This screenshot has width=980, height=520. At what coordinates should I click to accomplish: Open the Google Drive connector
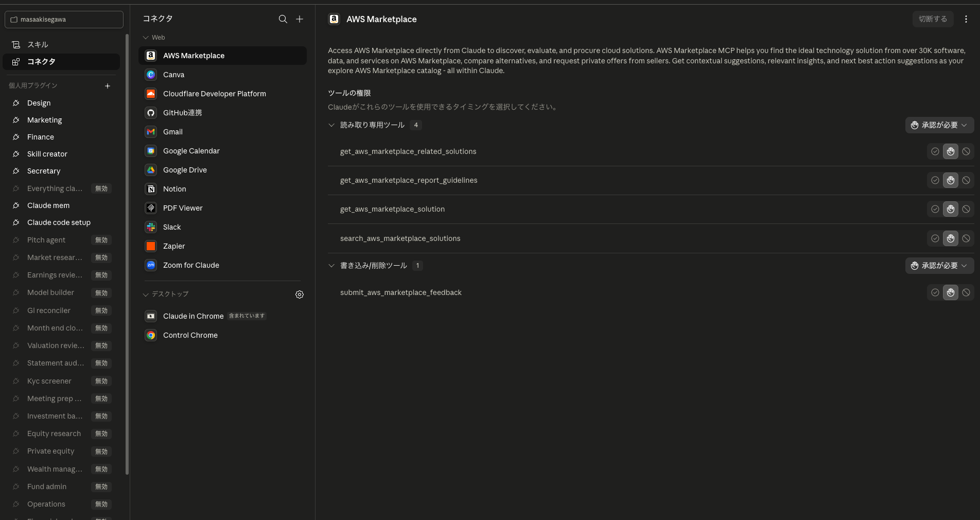click(222, 170)
